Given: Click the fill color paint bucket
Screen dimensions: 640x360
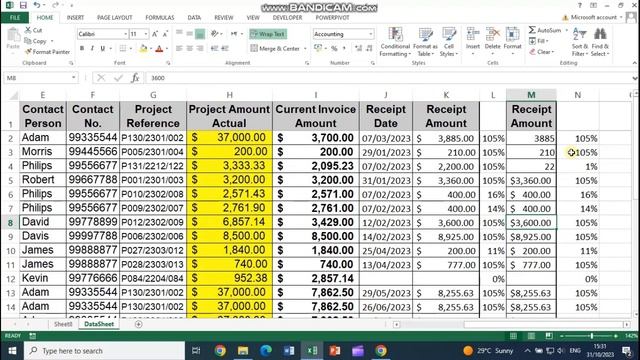Looking at the screenshot, I should 143,49.
